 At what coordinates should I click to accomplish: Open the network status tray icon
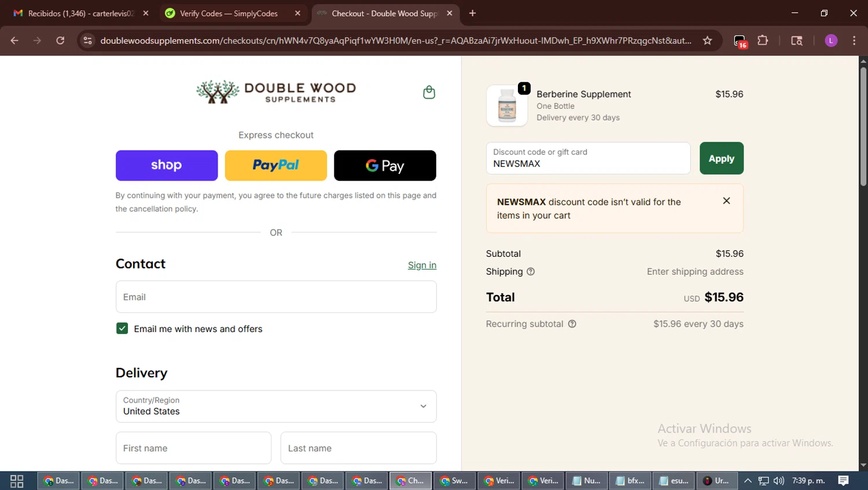point(764,481)
